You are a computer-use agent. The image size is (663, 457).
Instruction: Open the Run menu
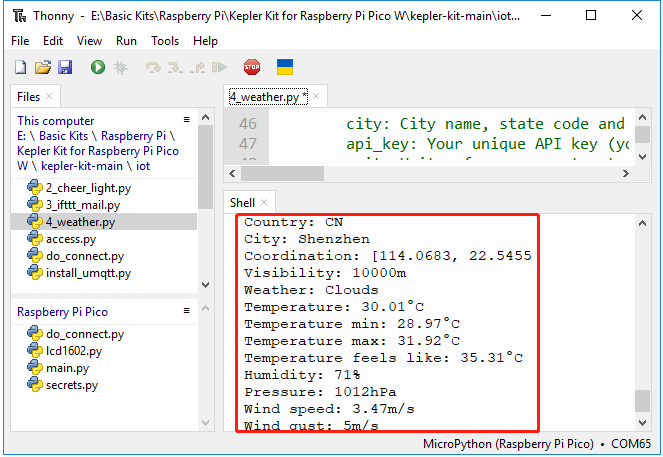pyautogui.click(x=126, y=41)
